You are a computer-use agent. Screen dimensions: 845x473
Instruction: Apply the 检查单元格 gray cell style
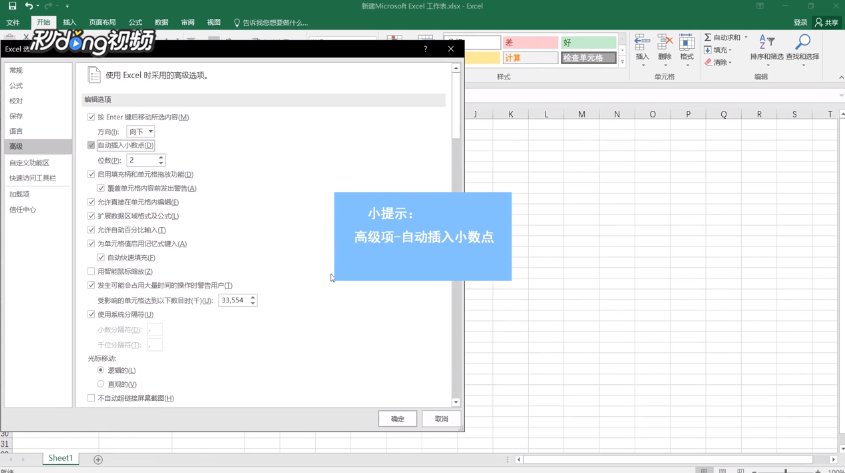[x=588, y=58]
